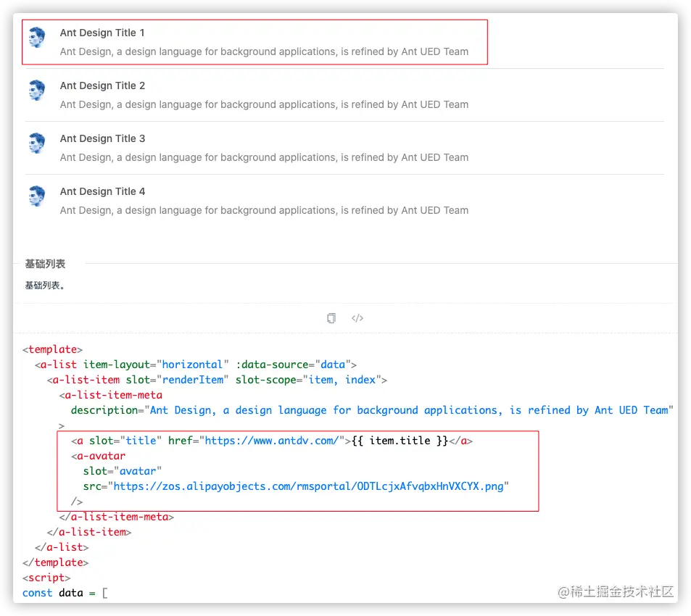Click the <a-avatar code line
This screenshot has height=616, width=691.
coord(99,456)
